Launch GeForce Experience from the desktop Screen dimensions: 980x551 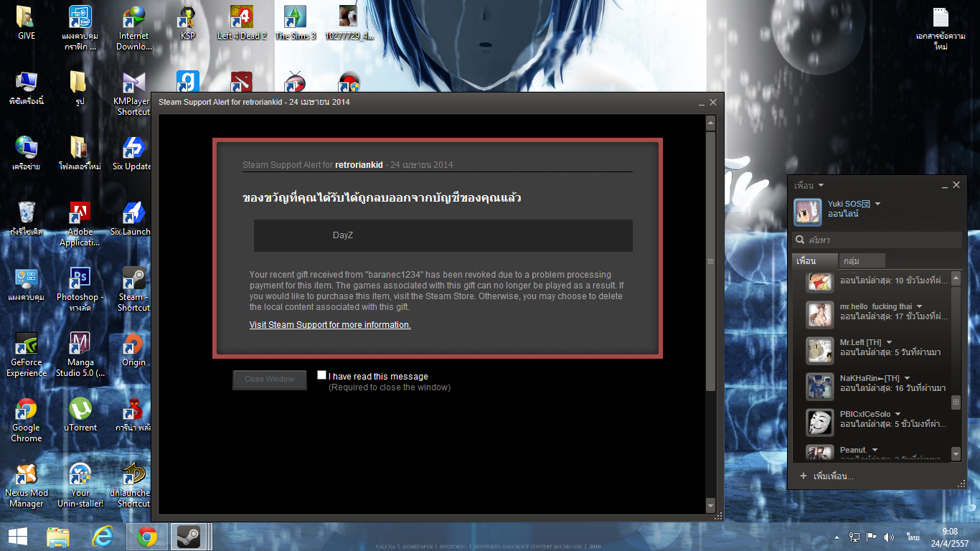26,354
